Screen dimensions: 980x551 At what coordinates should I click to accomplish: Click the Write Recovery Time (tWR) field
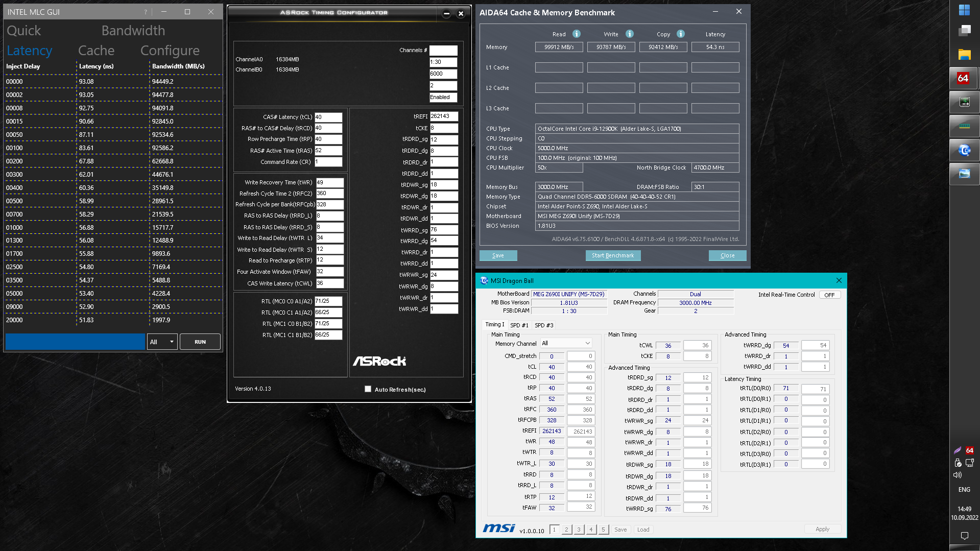pyautogui.click(x=330, y=182)
